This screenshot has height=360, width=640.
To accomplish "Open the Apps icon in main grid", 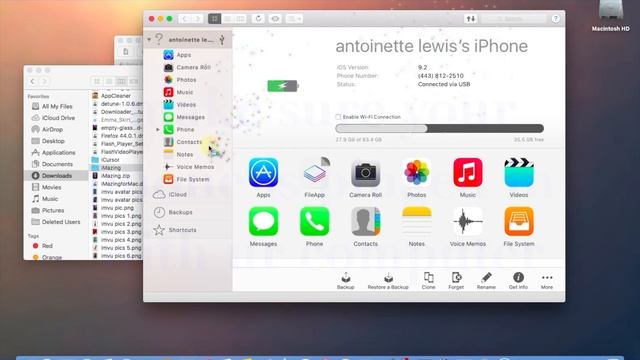I will click(x=263, y=173).
